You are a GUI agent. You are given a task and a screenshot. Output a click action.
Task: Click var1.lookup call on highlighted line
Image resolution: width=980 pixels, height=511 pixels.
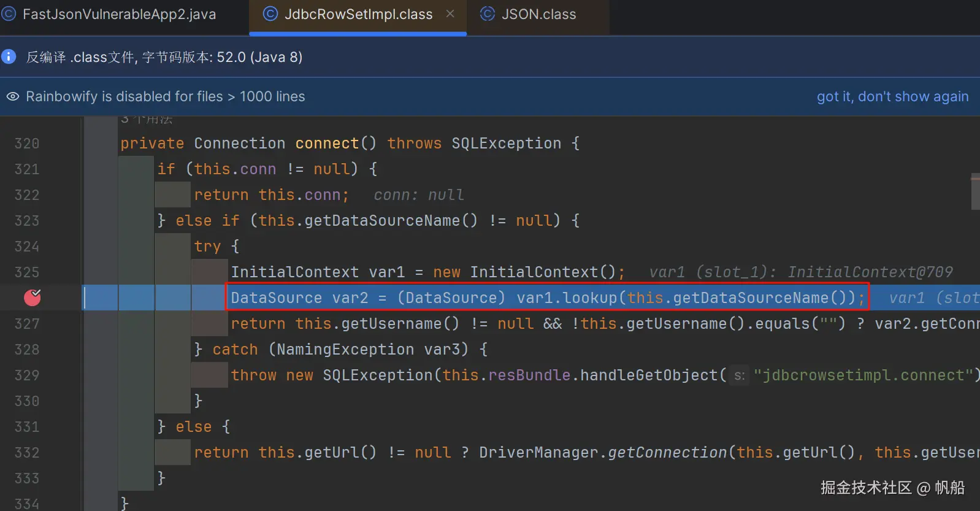click(x=567, y=298)
